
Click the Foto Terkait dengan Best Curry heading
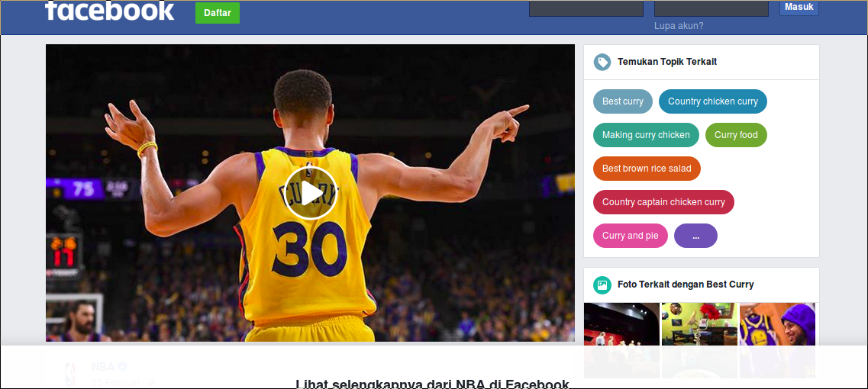coord(686,285)
